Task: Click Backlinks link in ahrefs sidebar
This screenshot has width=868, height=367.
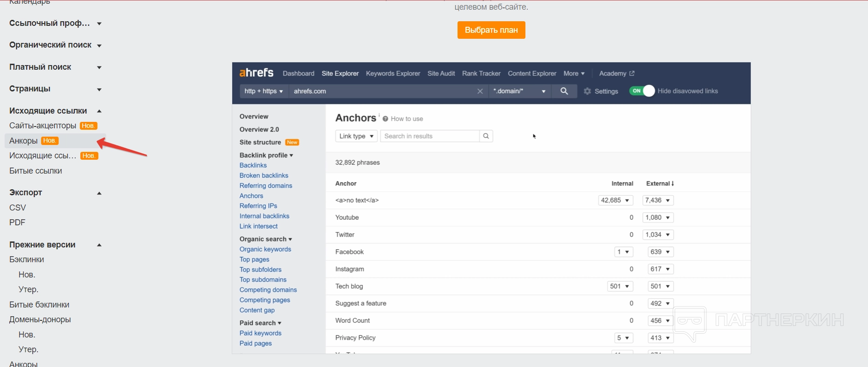Action: [x=253, y=165]
